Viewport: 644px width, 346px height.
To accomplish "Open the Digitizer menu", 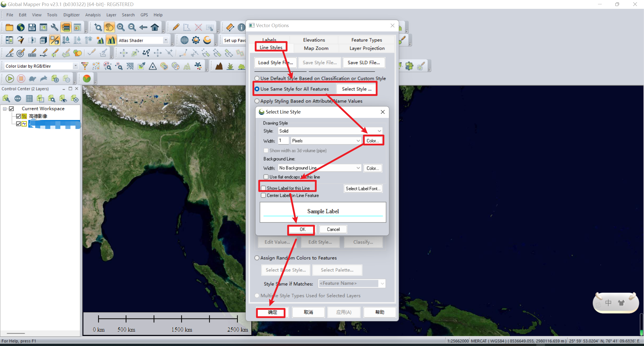I will pyautogui.click(x=71, y=15).
